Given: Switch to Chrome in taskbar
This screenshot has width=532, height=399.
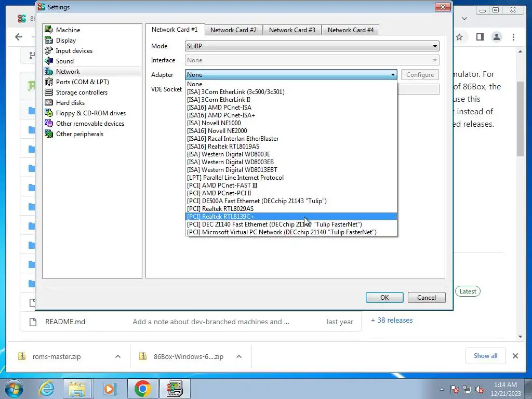Looking at the screenshot, I should coord(142,389).
